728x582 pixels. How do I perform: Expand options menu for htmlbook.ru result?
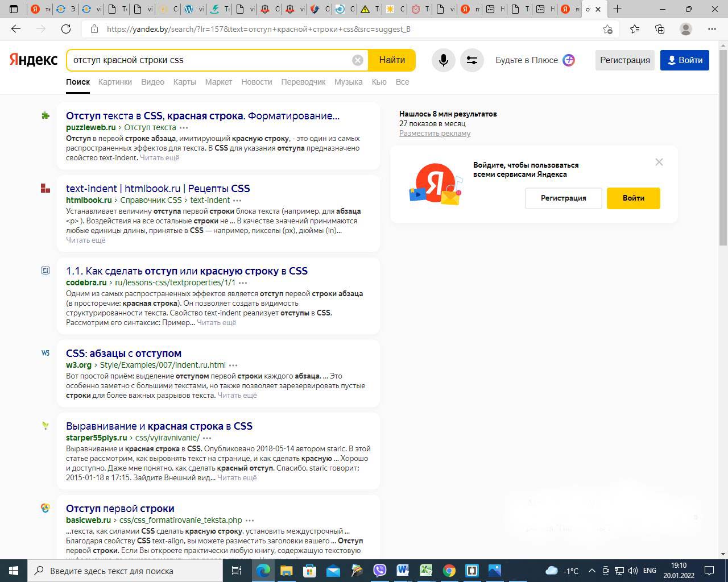[237, 201]
